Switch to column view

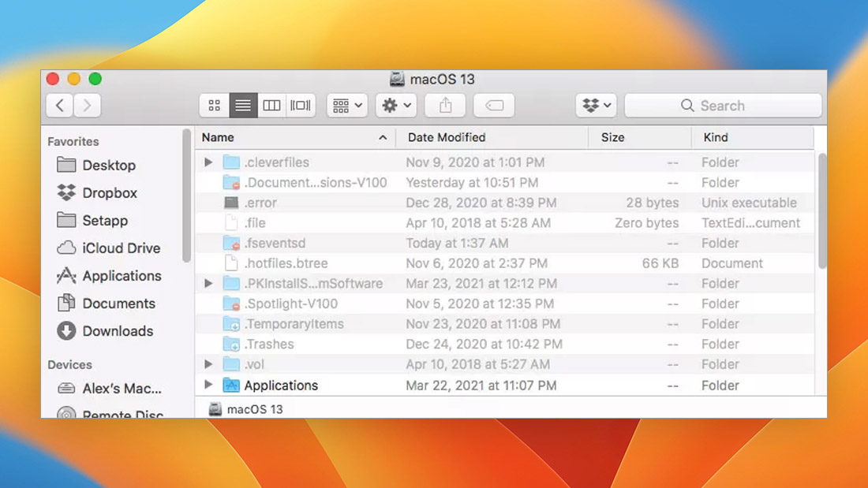271,105
